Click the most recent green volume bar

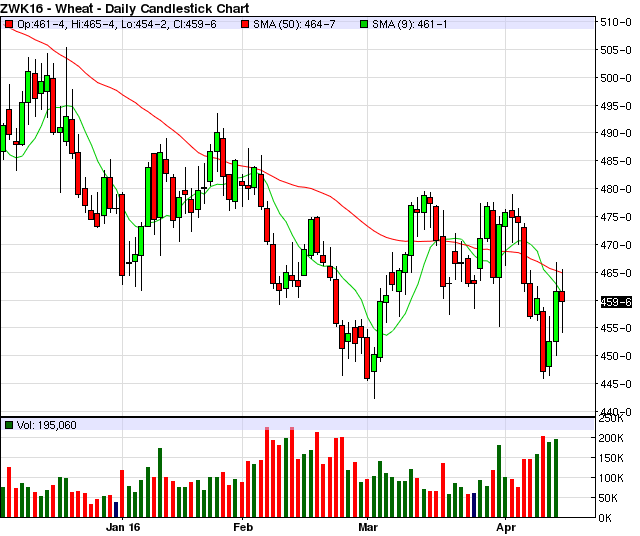point(556,478)
